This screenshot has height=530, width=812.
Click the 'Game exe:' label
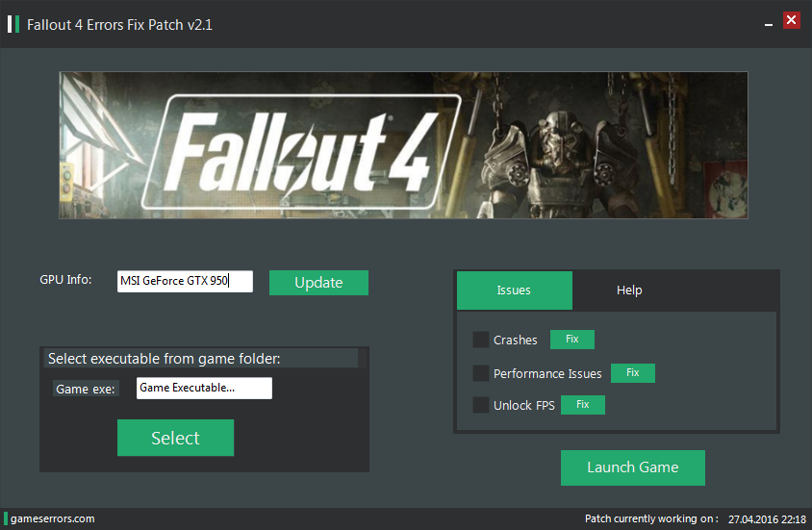click(86, 390)
